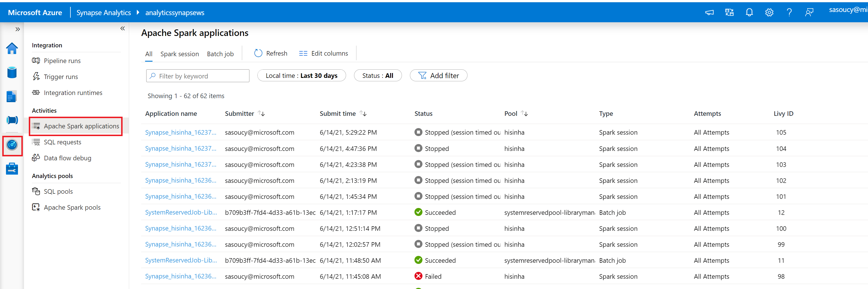Click All Attempts in Livy ID 105 row
The width and height of the screenshot is (868, 289).
coord(711,133)
